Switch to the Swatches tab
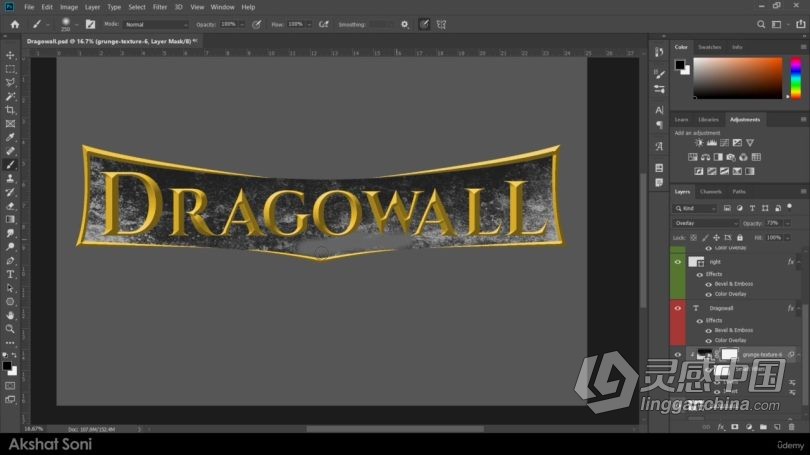810x455 pixels. coord(709,47)
